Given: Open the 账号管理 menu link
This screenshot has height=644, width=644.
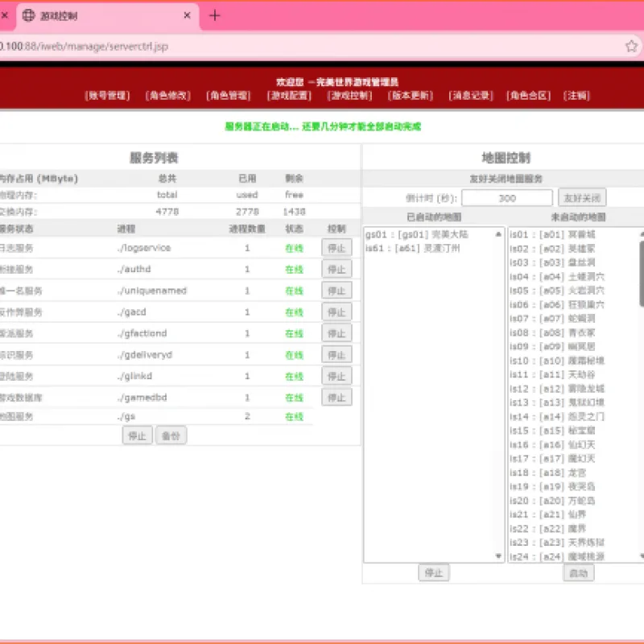Looking at the screenshot, I should (x=107, y=96).
